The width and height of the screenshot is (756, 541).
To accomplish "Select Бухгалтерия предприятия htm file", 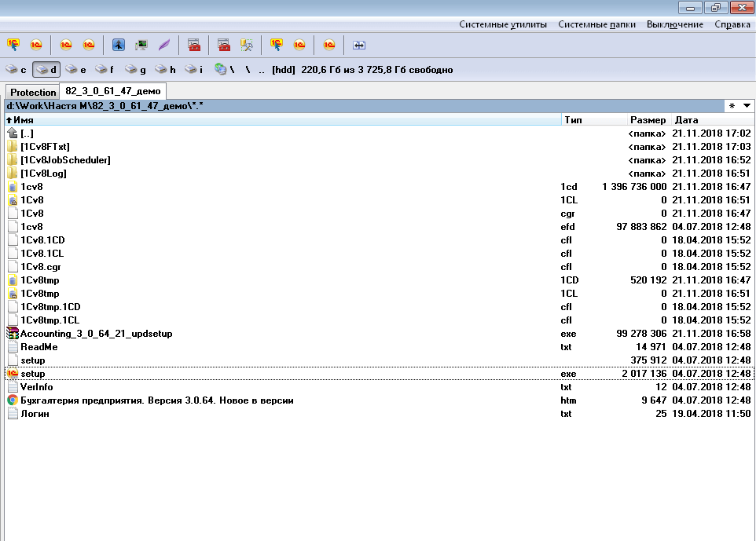I will (379, 400).
